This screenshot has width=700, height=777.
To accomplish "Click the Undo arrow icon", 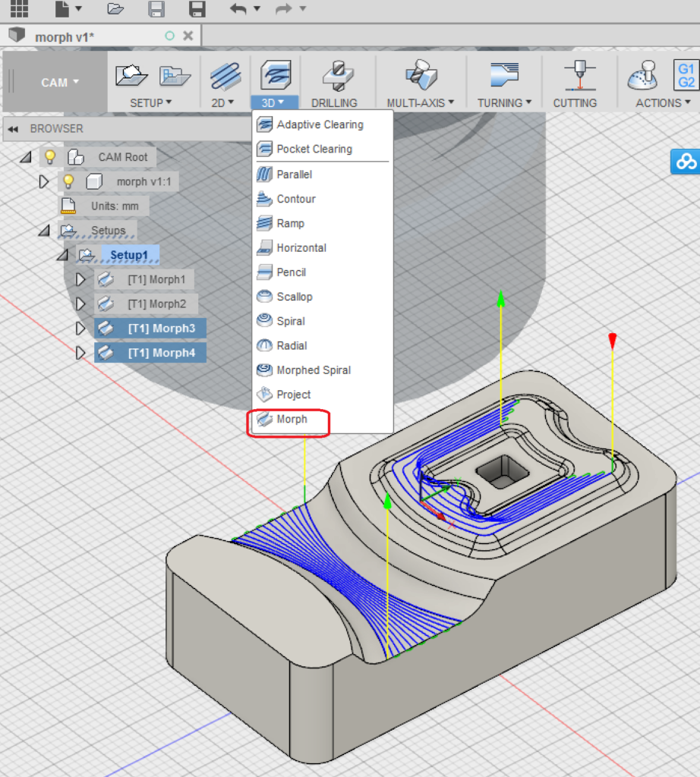I will click(x=238, y=9).
